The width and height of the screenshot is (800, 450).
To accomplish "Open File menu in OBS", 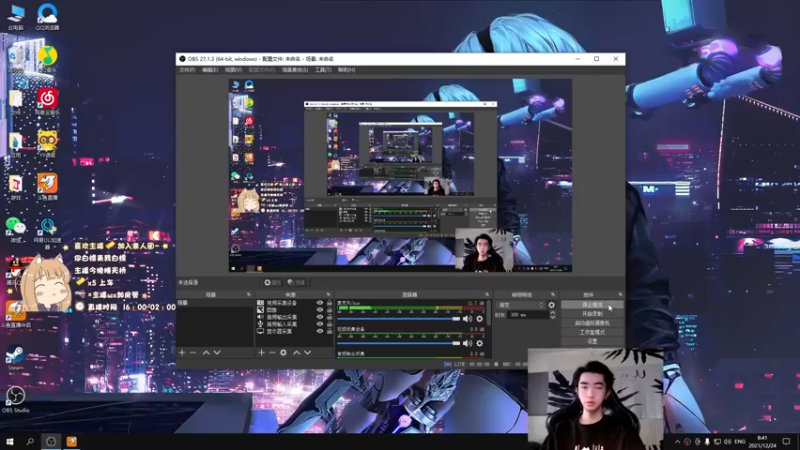I will pos(187,70).
